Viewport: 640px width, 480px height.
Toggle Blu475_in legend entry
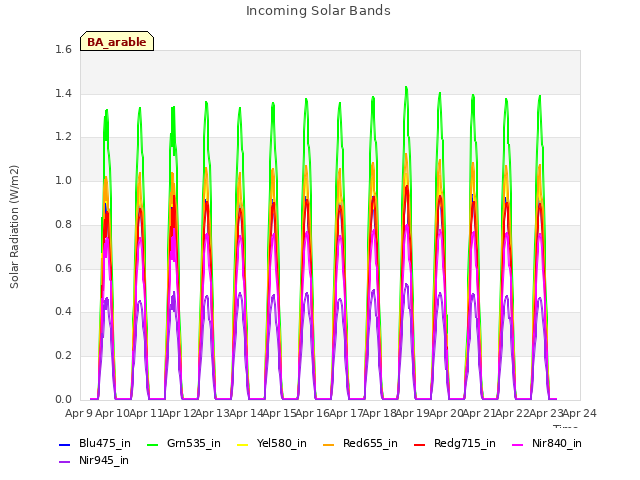[x=95, y=444]
